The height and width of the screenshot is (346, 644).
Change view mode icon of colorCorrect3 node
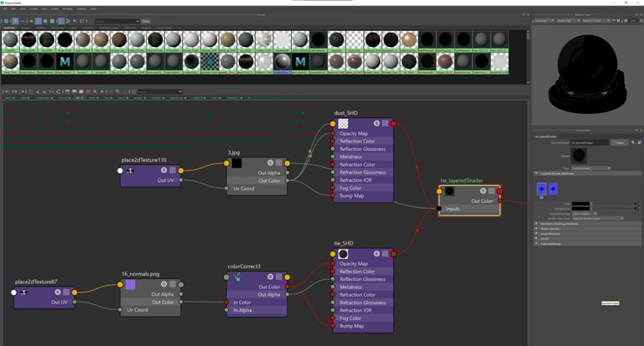coord(278,276)
